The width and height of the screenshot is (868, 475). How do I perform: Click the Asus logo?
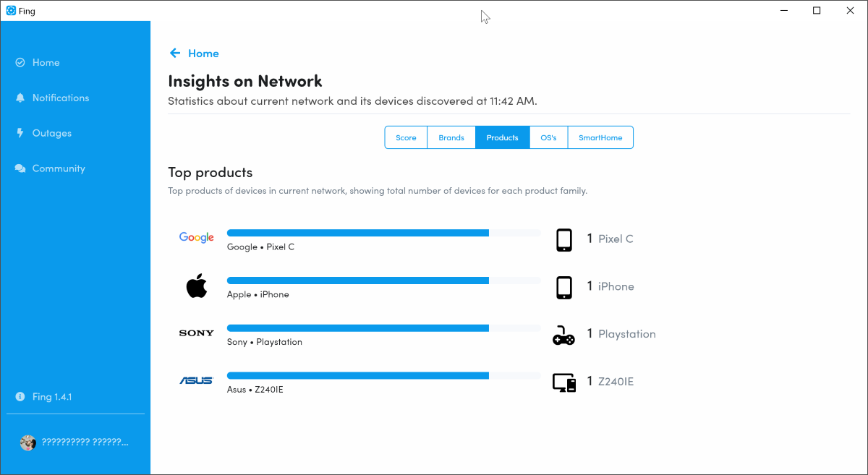(x=197, y=381)
